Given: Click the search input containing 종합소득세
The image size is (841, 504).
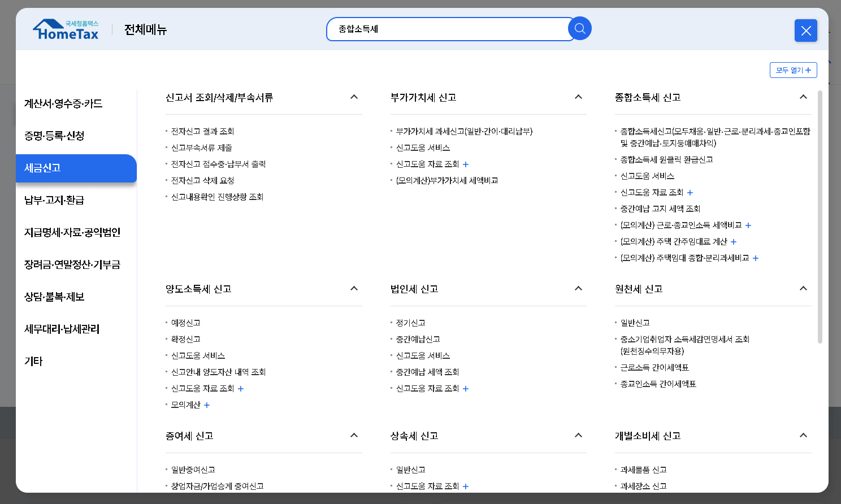Looking at the screenshot, I should click(449, 28).
